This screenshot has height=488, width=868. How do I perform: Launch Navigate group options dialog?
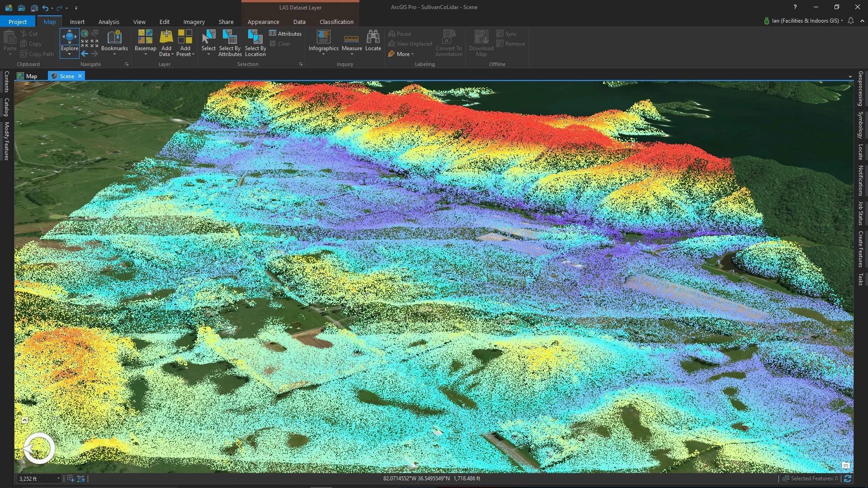tap(127, 64)
